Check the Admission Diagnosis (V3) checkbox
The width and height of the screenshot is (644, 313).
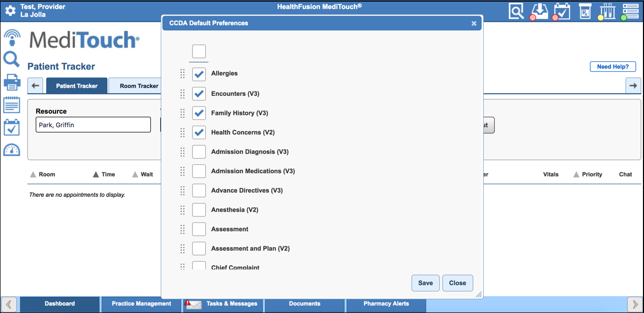[x=199, y=152]
